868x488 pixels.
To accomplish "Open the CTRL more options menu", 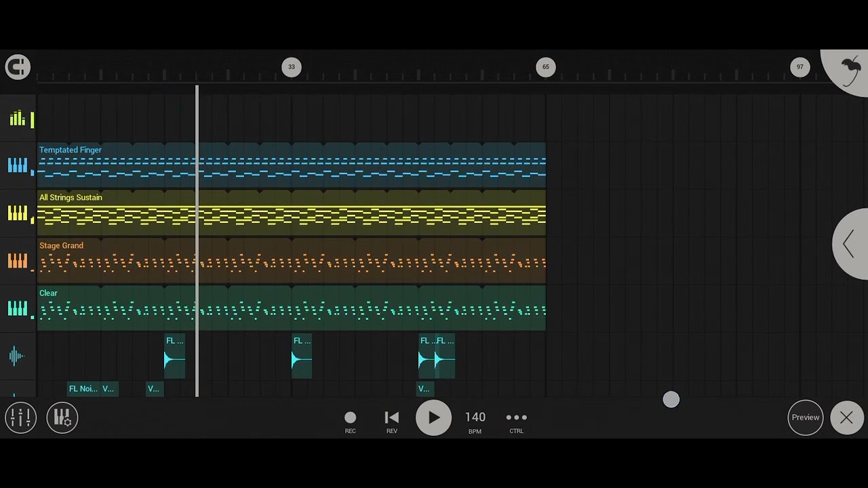I will point(516,421).
